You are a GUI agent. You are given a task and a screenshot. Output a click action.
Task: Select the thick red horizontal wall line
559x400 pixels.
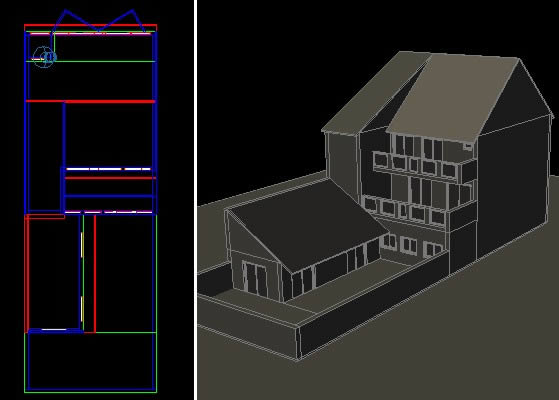coord(91,102)
